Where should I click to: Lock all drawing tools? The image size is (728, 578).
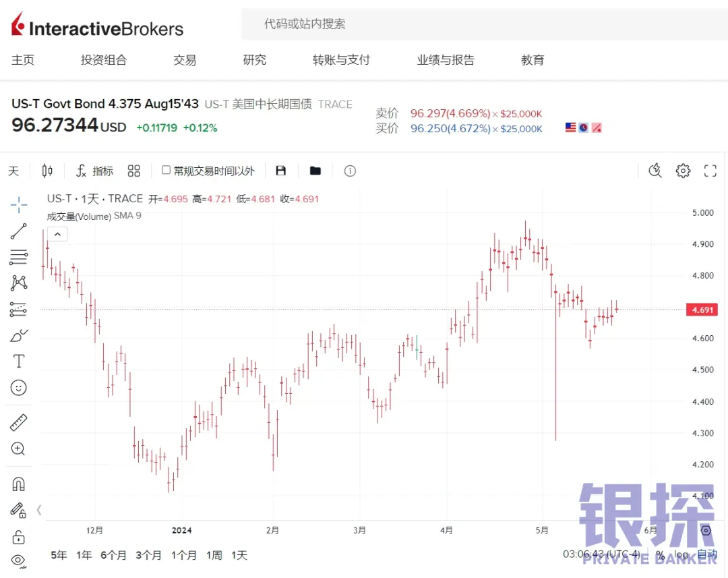(19, 537)
